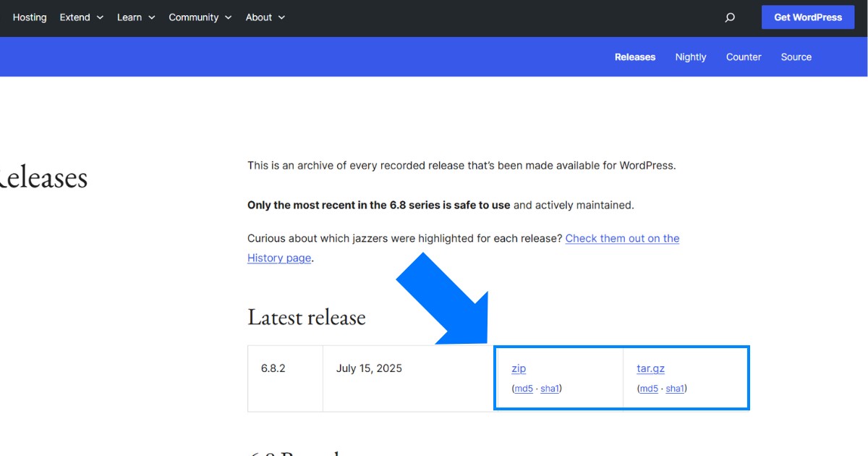868x456 pixels.
Task: Open the md5 checksum for zip
Action: click(522, 388)
